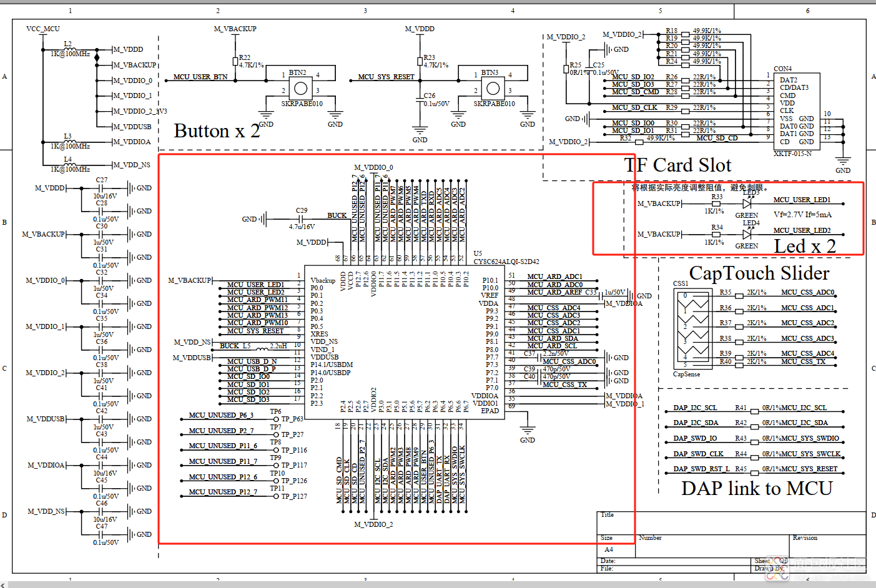Click the MCU_CSS_TX label right of U5

(564, 385)
